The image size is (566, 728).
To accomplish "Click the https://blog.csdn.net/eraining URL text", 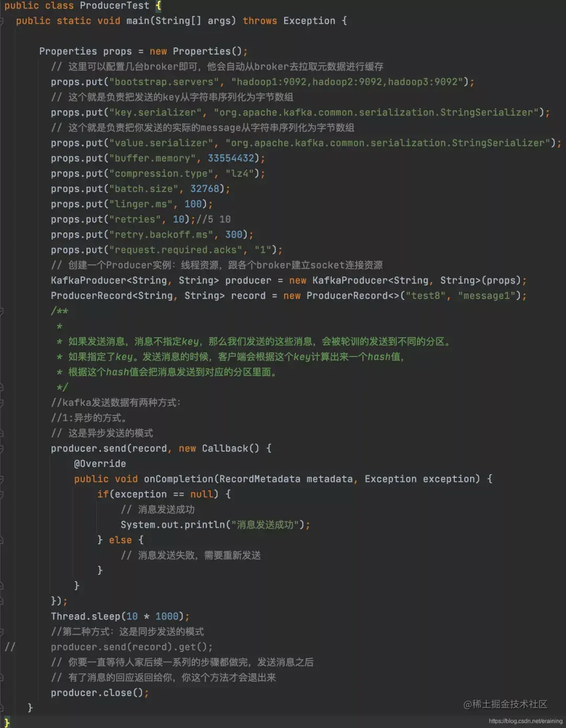I will (526, 721).
